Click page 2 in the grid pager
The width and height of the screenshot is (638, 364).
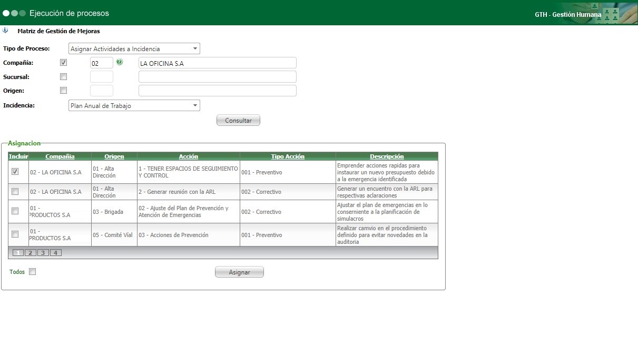pos(30,252)
